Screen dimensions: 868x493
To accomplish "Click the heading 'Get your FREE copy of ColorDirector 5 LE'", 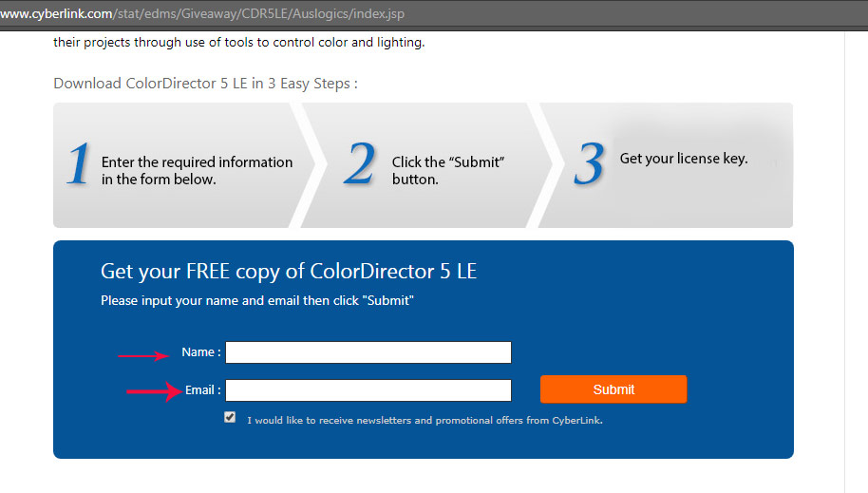I will pyautogui.click(x=289, y=272).
